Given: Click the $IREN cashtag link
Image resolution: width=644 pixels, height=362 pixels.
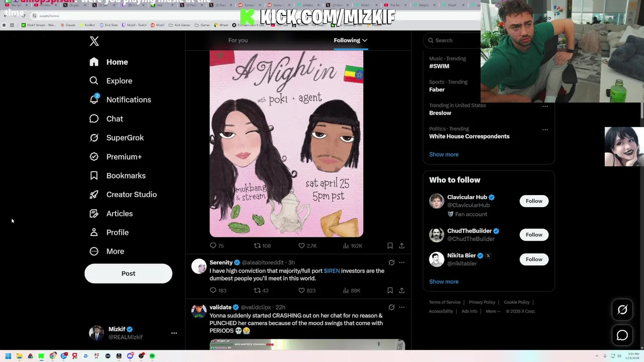Looking at the screenshot, I should pyautogui.click(x=332, y=271).
